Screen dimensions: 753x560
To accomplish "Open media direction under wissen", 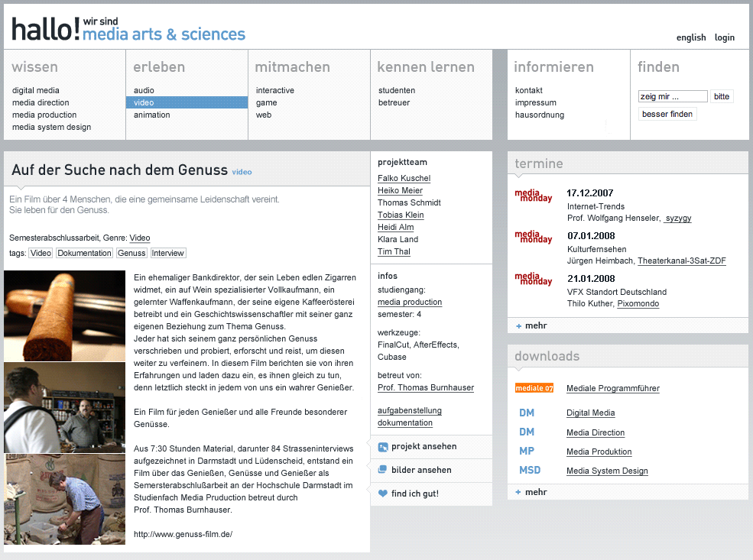I will [x=41, y=102].
